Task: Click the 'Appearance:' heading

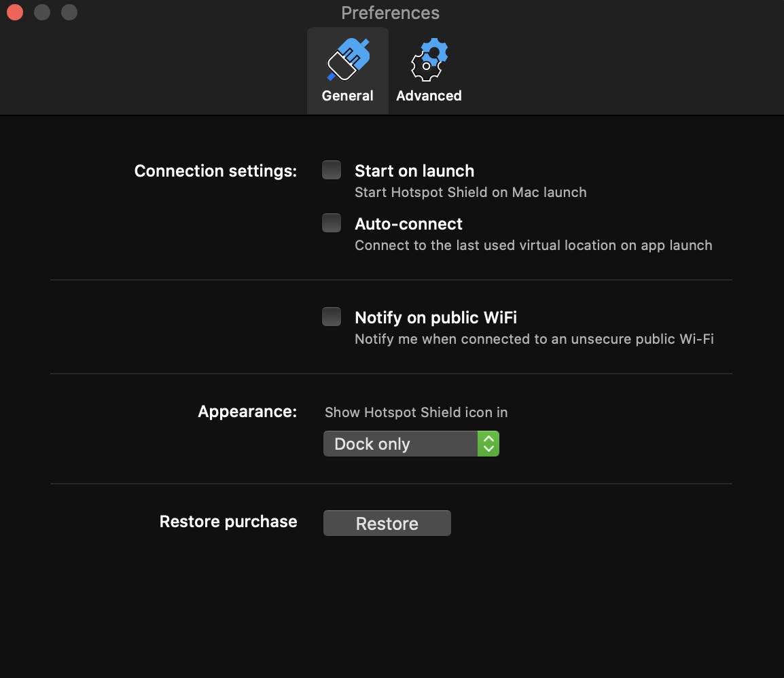Action: tap(247, 412)
